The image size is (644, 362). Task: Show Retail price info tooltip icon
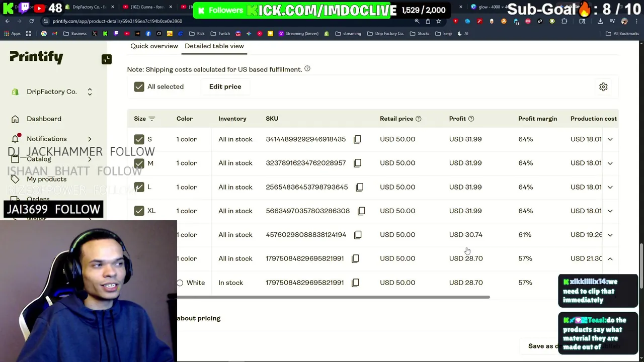pyautogui.click(x=418, y=119)
